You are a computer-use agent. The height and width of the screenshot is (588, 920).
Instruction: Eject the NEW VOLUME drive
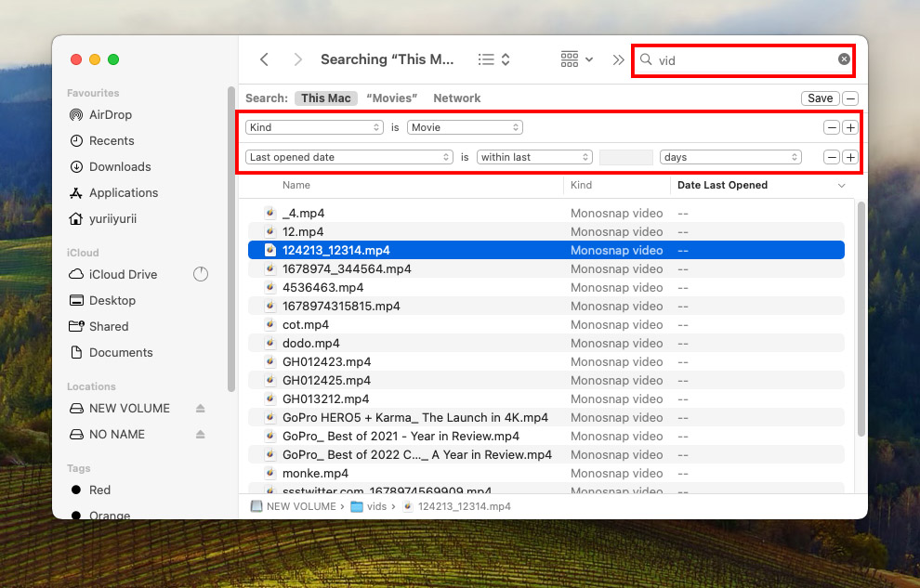tap(199, 408)
